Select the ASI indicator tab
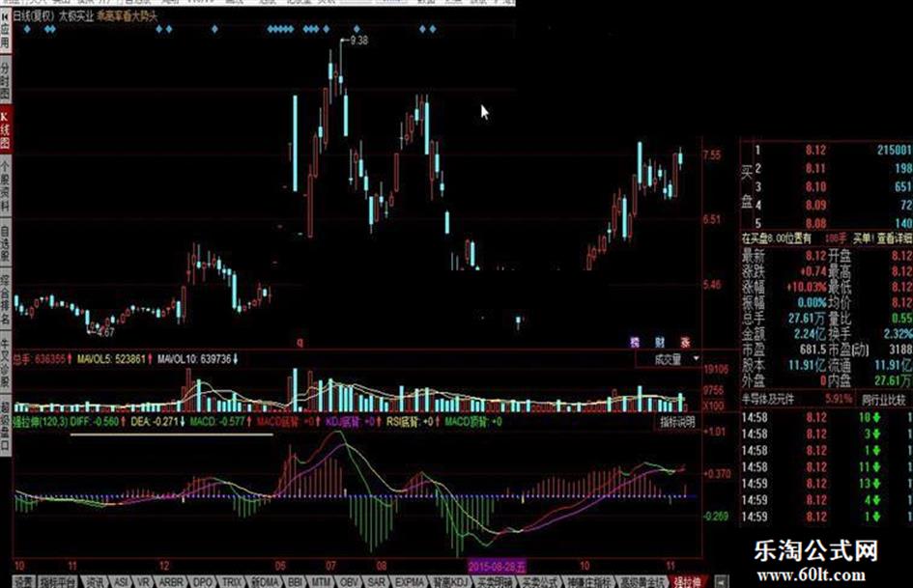Screen dimensions: 913x588 coord(121,582)
